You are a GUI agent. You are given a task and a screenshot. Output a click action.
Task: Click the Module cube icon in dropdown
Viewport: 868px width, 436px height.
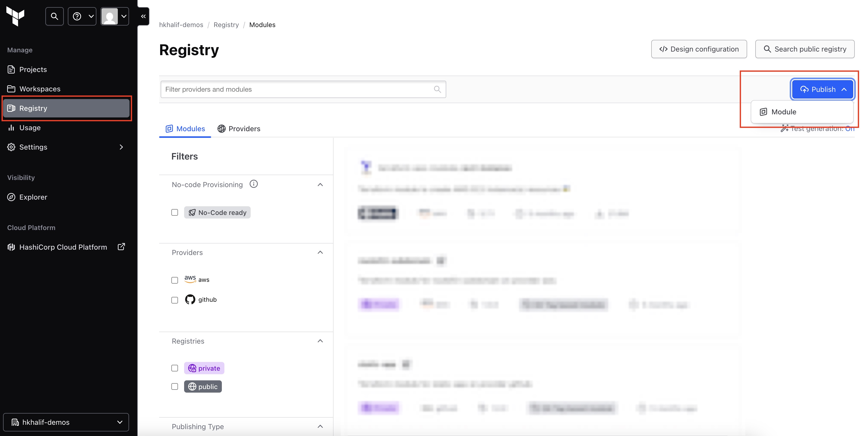[763, 112]
